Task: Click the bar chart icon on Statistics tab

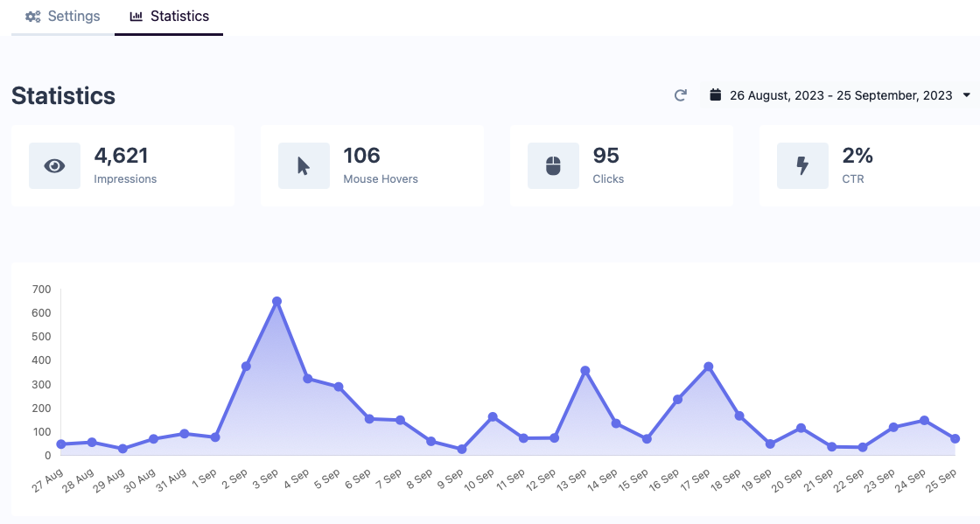Action: click(139, 15)
